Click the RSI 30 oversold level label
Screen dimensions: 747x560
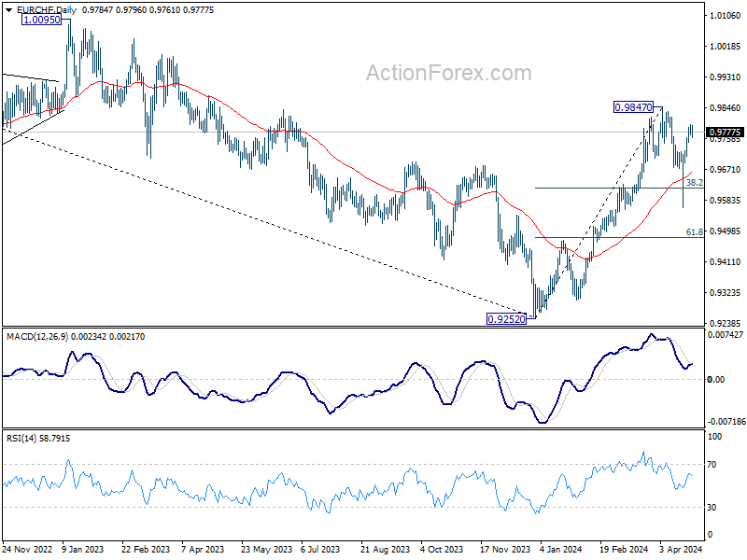tap(712, 508)
